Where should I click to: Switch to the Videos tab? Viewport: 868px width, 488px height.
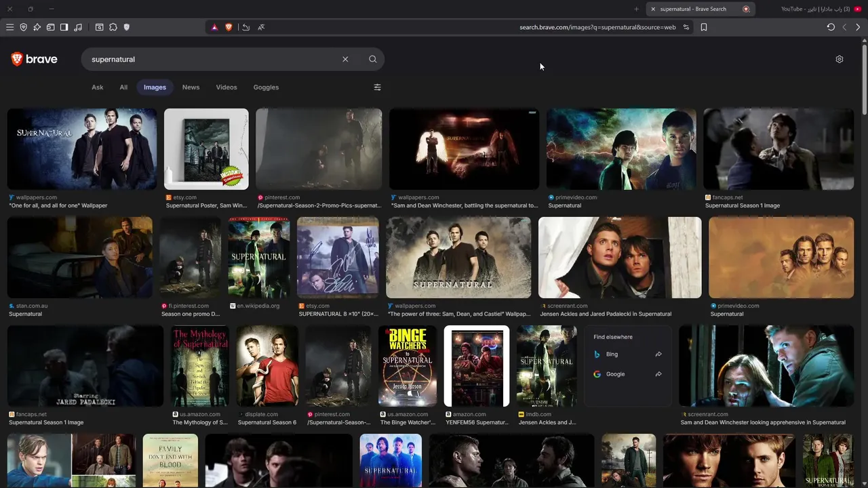226,87
